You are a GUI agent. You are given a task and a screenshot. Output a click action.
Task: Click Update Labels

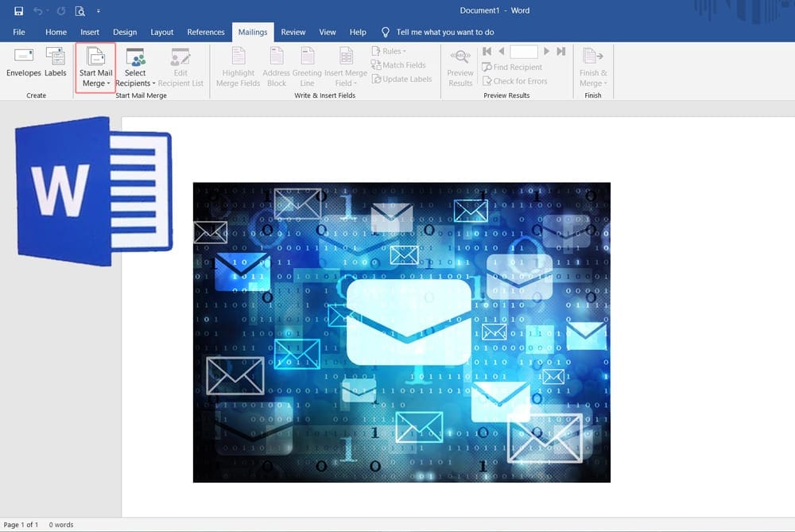click(x=401, y=79)
